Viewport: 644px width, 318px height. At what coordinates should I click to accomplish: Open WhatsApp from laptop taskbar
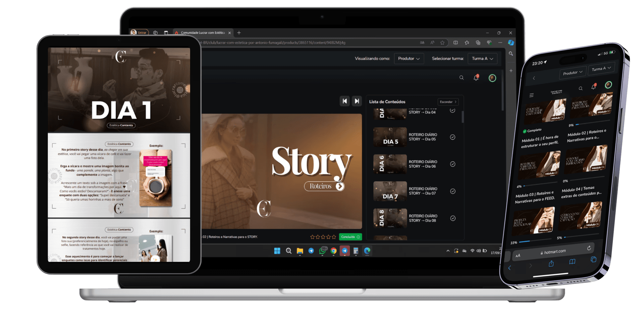tap(323, 251)
